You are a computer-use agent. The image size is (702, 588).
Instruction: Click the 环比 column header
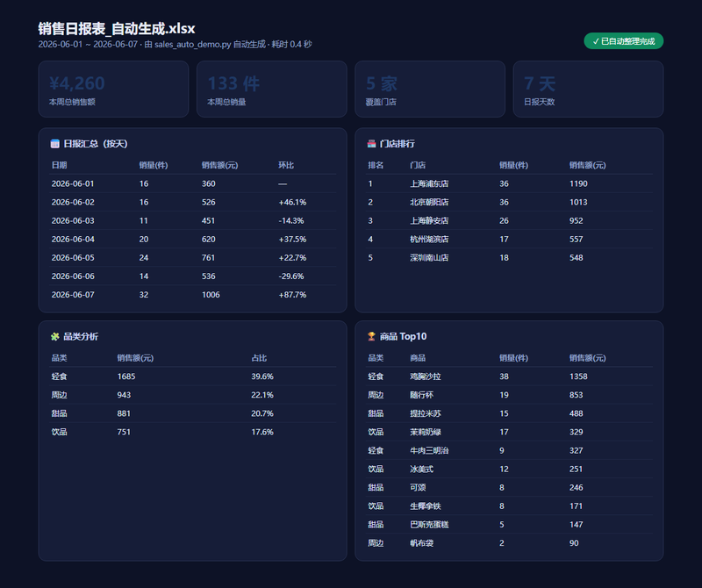point(286,165)
